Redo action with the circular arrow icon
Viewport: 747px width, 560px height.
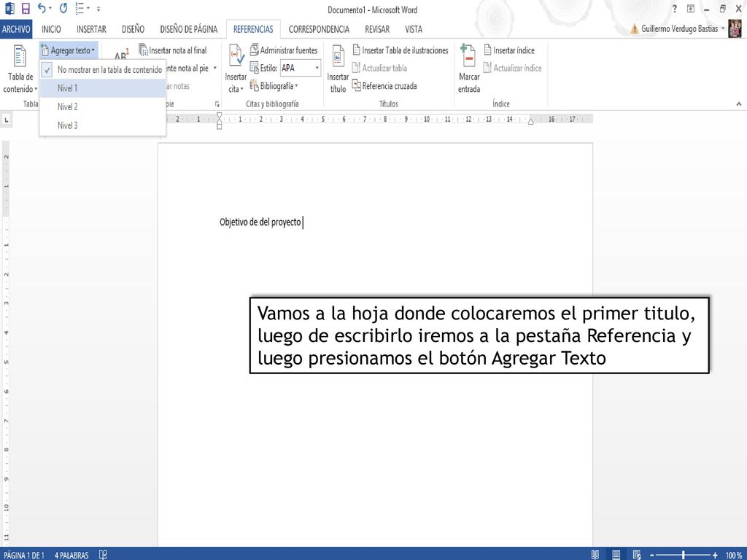coord(63,8)
